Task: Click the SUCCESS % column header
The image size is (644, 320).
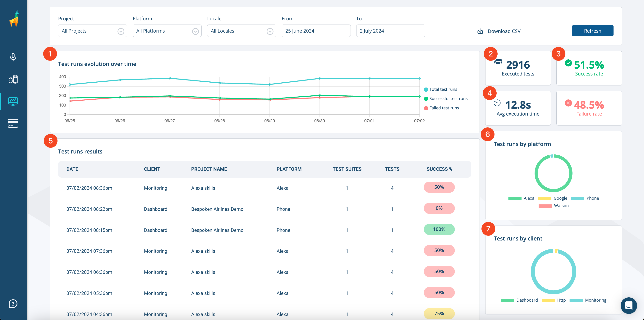Action: pyautogui.click(x=439, y=169)
